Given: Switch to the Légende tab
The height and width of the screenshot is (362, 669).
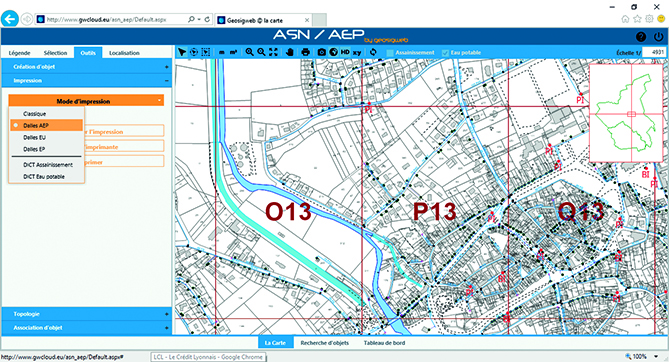Looking at the screenshot, I should tap(19, 53).
